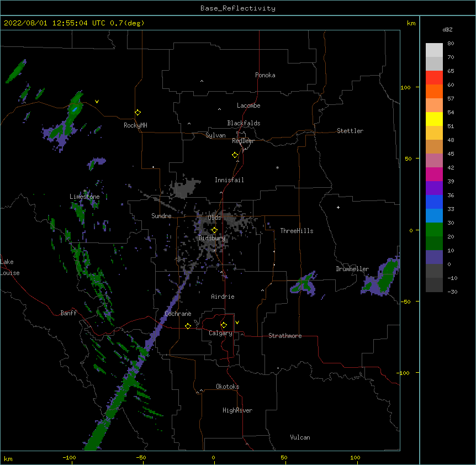This screenshot has height=465, width=476.
Task: Click the RockyMH label
Action: (x=135, y=125)
